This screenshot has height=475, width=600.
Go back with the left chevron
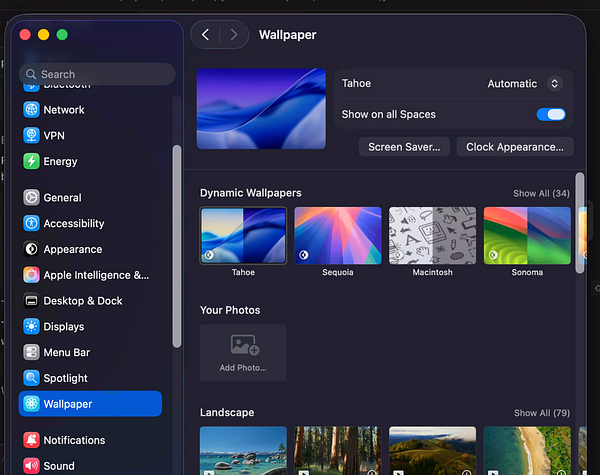point(205,35)
